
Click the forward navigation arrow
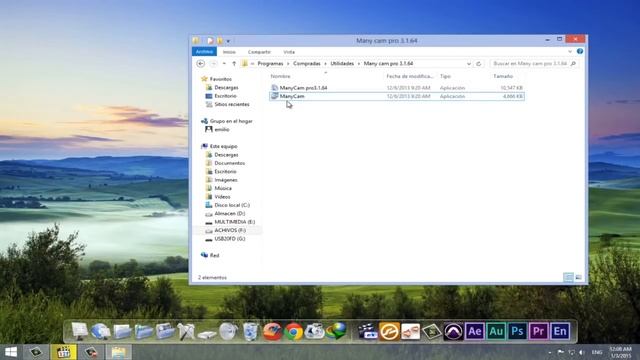point(213,64)
